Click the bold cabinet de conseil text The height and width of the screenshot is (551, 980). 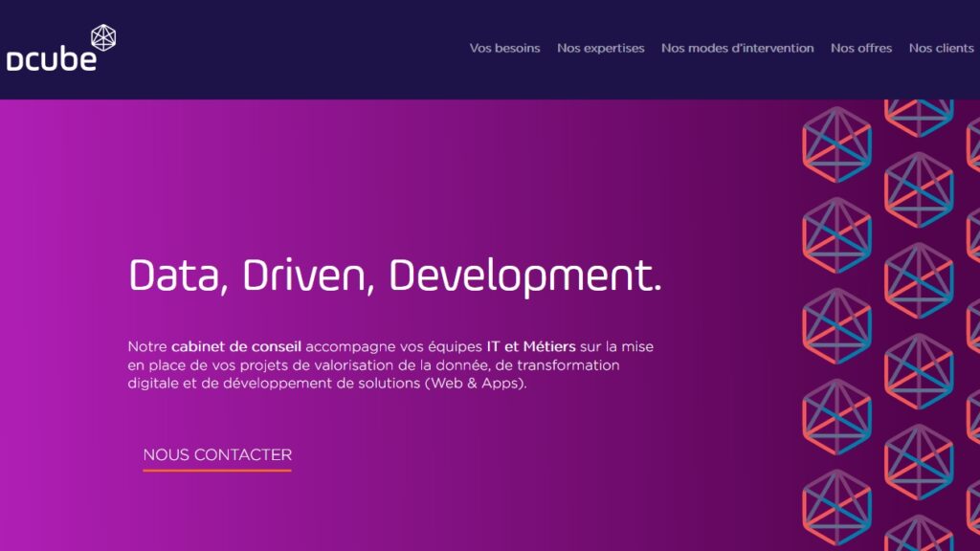click(236, 346)
